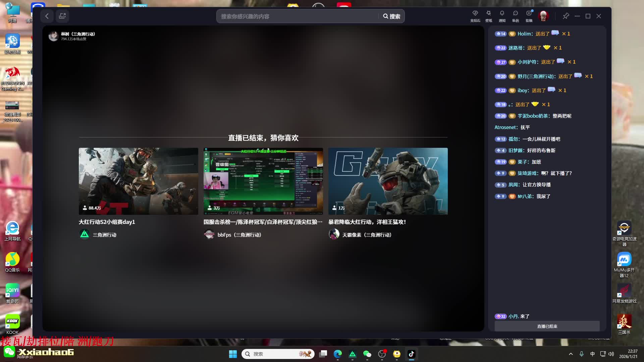The image size is (644, 362).
Task: Expand hidden system tray icons
Action: pos(571,354)
